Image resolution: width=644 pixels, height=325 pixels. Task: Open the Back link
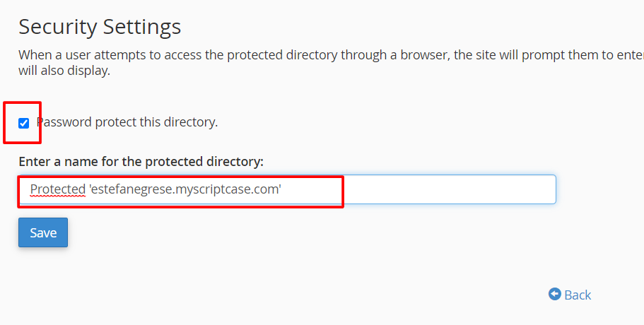click(x=570, y=294)
